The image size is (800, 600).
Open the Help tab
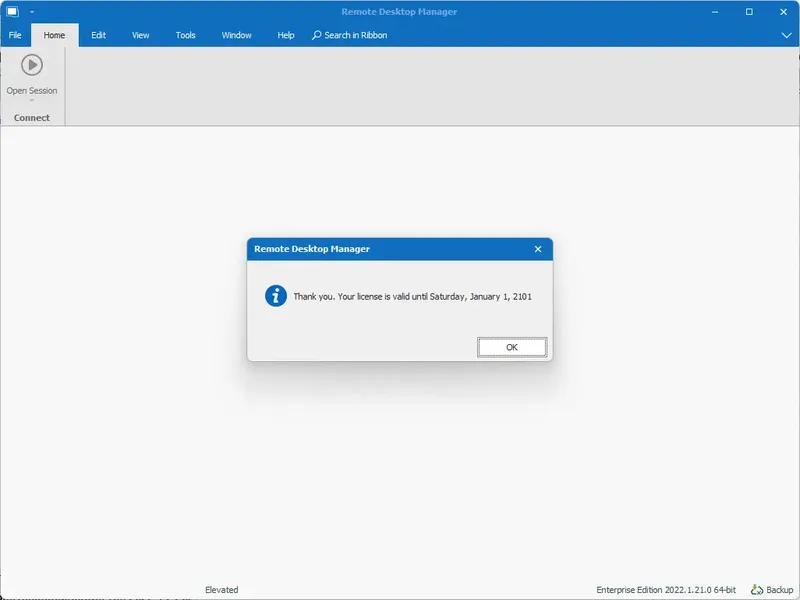285,35
